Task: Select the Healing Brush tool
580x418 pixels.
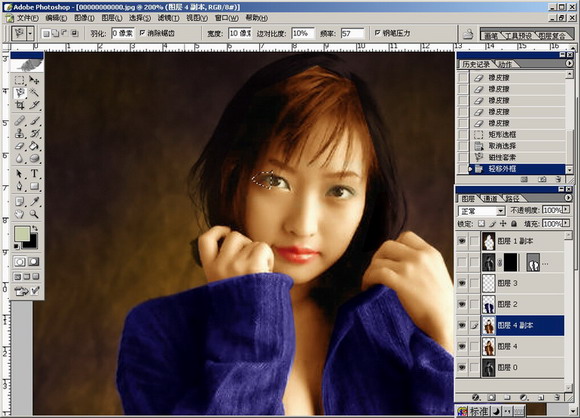Action: [20, 121]
